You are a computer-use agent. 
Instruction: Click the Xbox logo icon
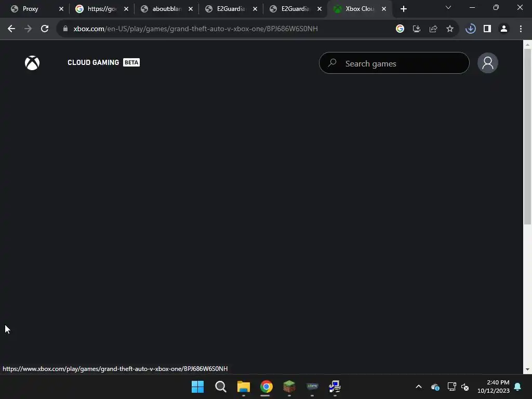32,63
